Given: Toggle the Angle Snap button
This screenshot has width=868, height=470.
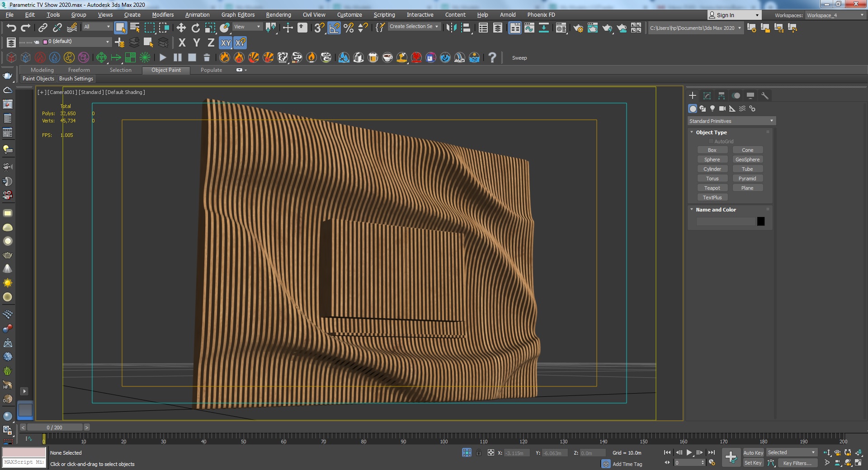Looking at the screenshot, I should tap(334, 28).
